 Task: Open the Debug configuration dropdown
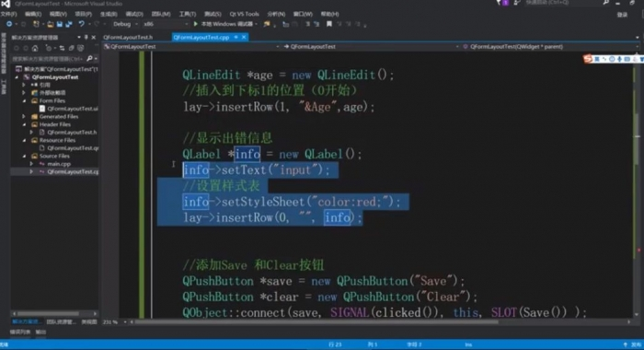[124, 24]
